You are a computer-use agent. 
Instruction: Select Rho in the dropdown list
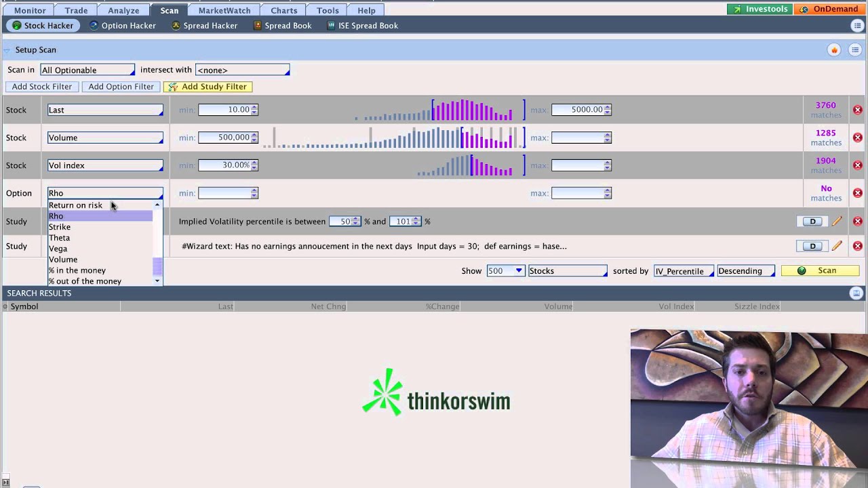pos(100,216)
